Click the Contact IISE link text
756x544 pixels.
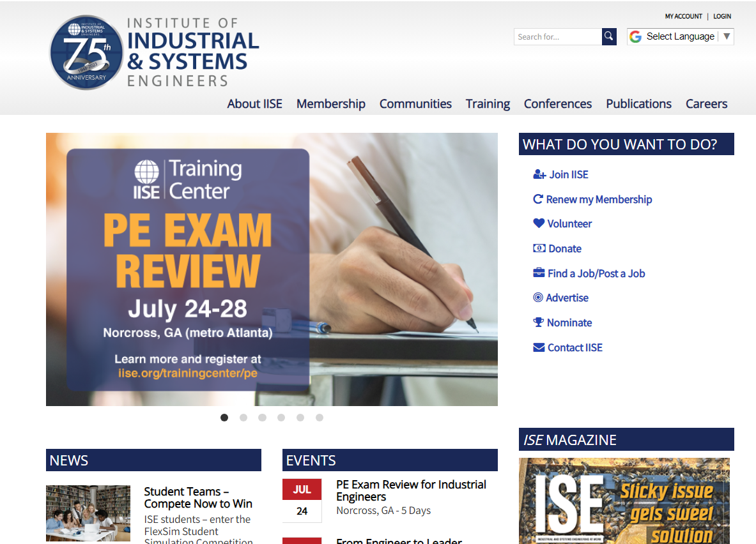pyautogui.click(x=575, y=347)
